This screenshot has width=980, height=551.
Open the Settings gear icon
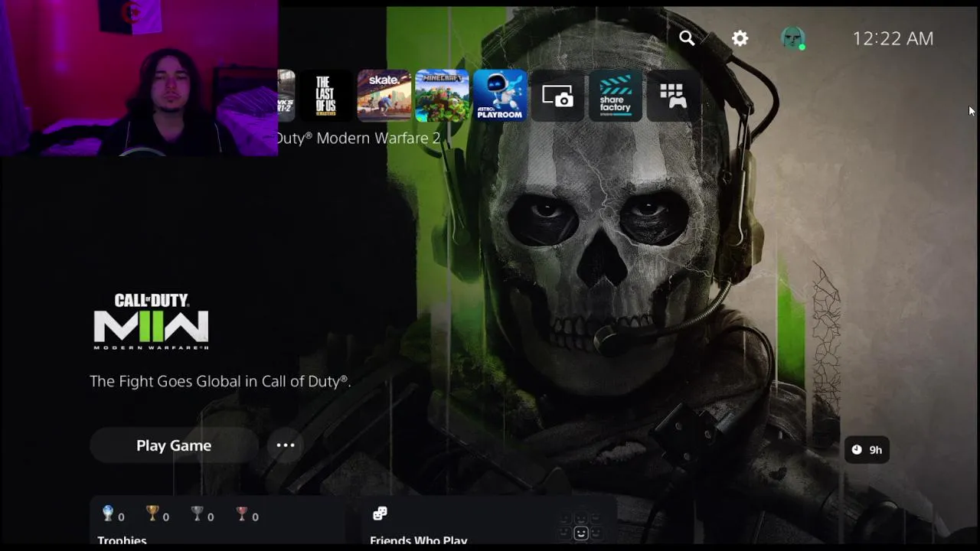point(740,38)
